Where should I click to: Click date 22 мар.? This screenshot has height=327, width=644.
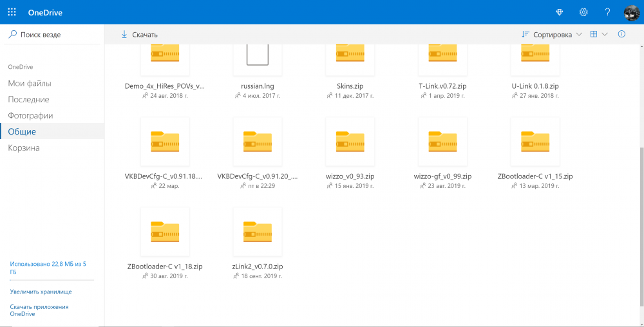point(169,186)
